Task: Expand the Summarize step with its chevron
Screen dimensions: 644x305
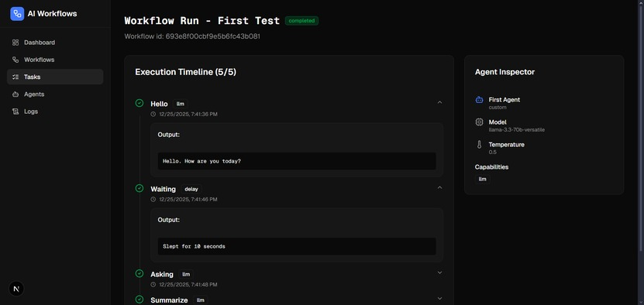Action: (439, 299)
